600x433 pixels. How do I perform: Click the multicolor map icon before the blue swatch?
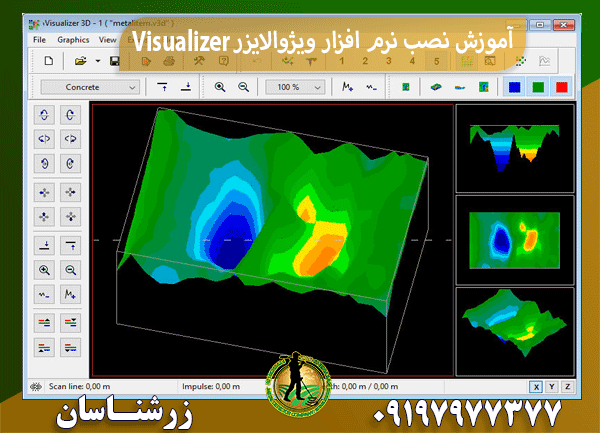coord(483,87)
